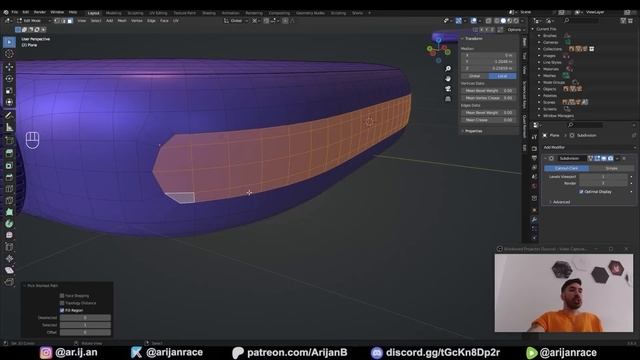Click the Levels Viewport value field
640x360 pixels.
(x=603, y=177)
